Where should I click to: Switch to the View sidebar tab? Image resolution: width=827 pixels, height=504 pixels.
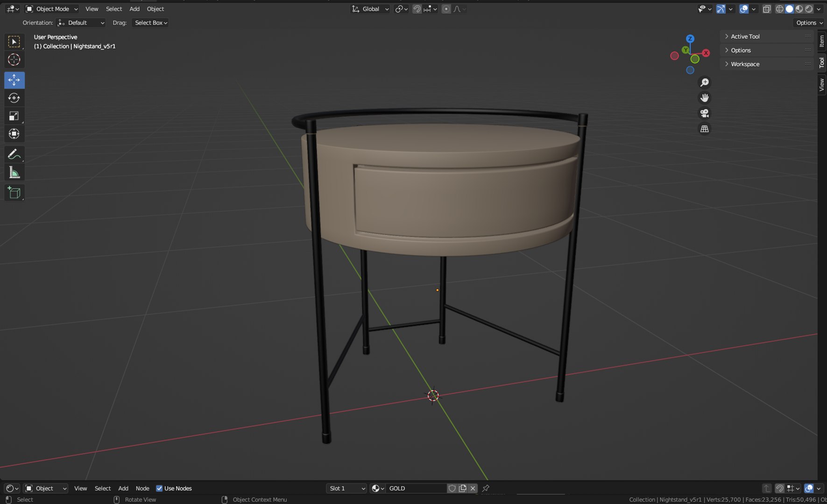coord(821,84)
